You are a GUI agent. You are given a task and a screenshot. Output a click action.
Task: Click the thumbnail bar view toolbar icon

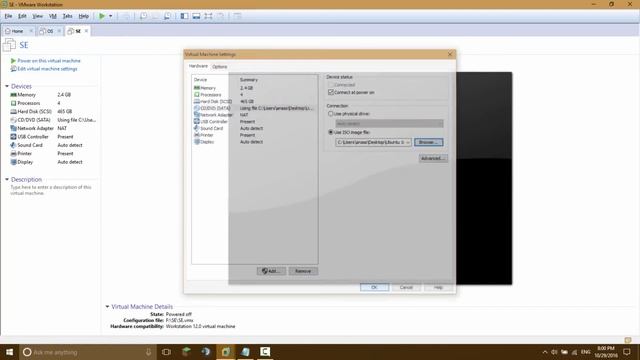click(196, 16)
